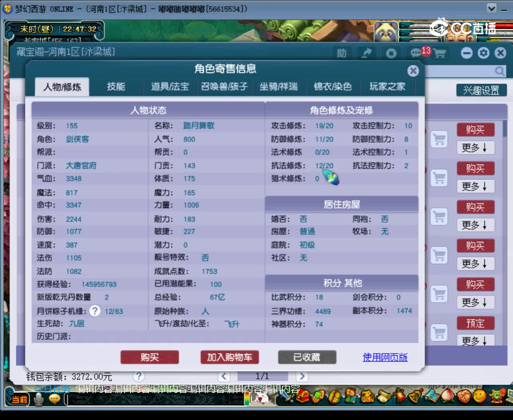
Task: Click the search magnifier icon
Action: 499,71
